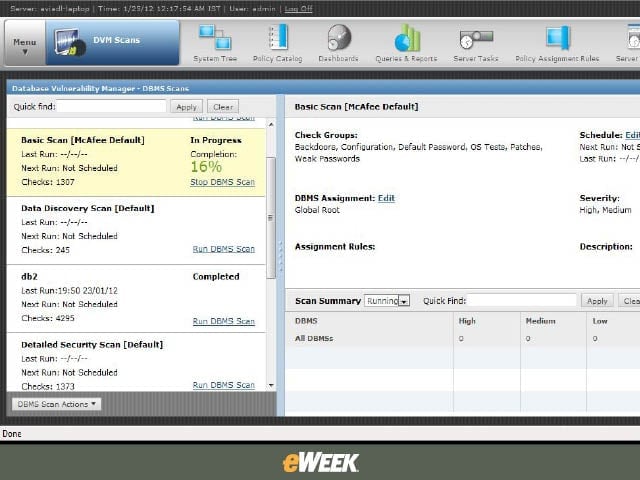The image size is (640, 480).
Task: Select Basic Scan [McAfee Default] entry
Action: [136, 163]
